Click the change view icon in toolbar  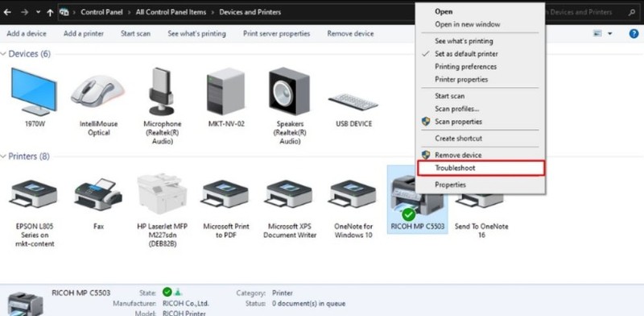click(597, 33)
